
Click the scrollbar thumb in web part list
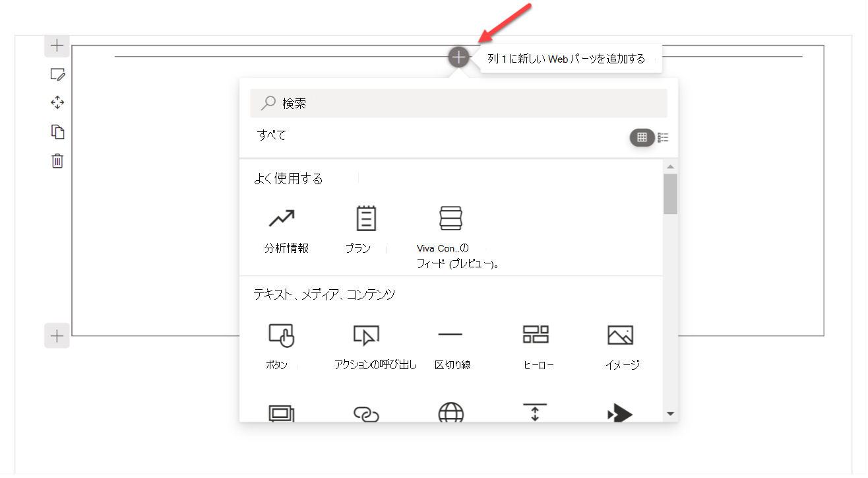(x=671, y=194)
